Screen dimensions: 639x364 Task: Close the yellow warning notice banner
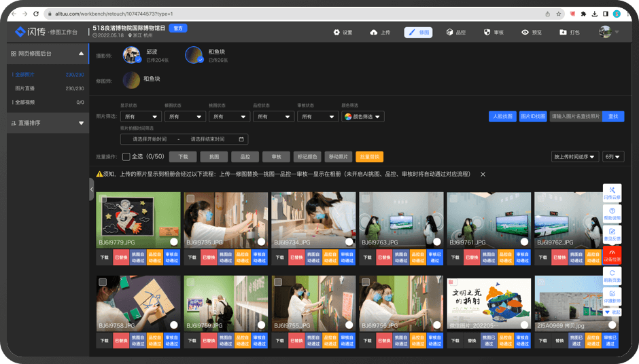coord(483,175)
